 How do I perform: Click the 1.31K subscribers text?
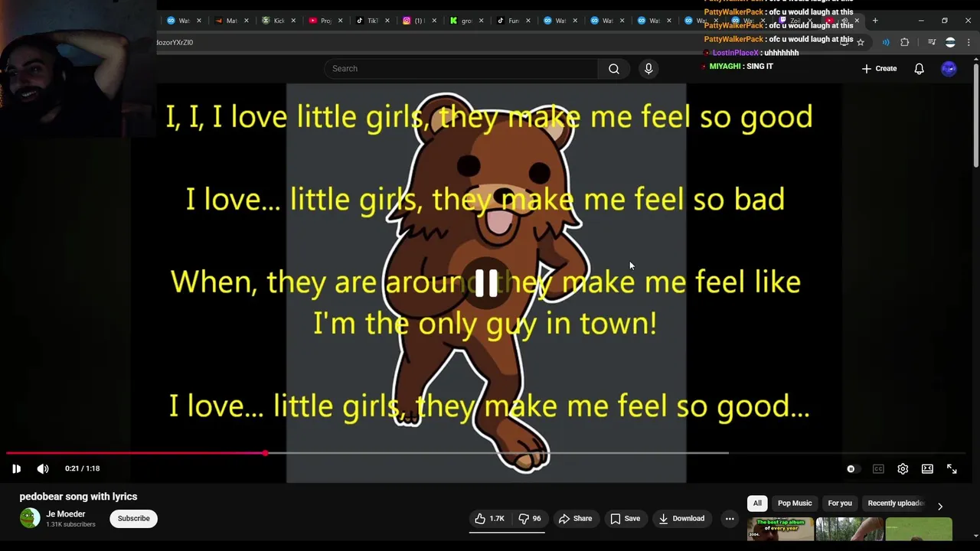[x=70, y=525]
